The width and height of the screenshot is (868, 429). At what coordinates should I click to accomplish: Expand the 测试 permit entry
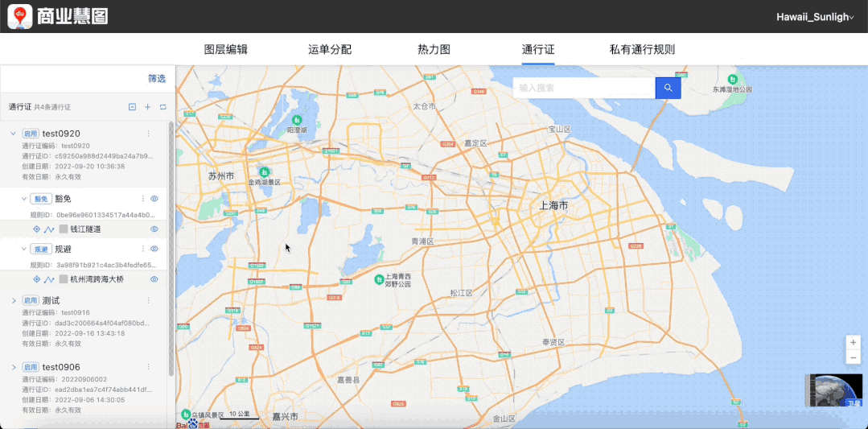click(13, 300)
